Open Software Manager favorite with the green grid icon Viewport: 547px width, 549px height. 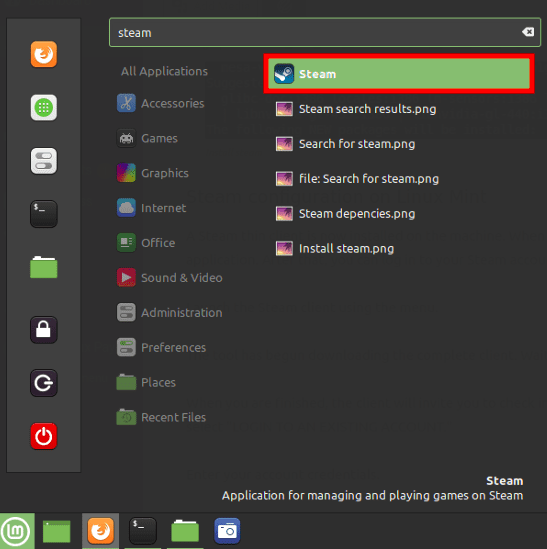[x=44, y=107]
